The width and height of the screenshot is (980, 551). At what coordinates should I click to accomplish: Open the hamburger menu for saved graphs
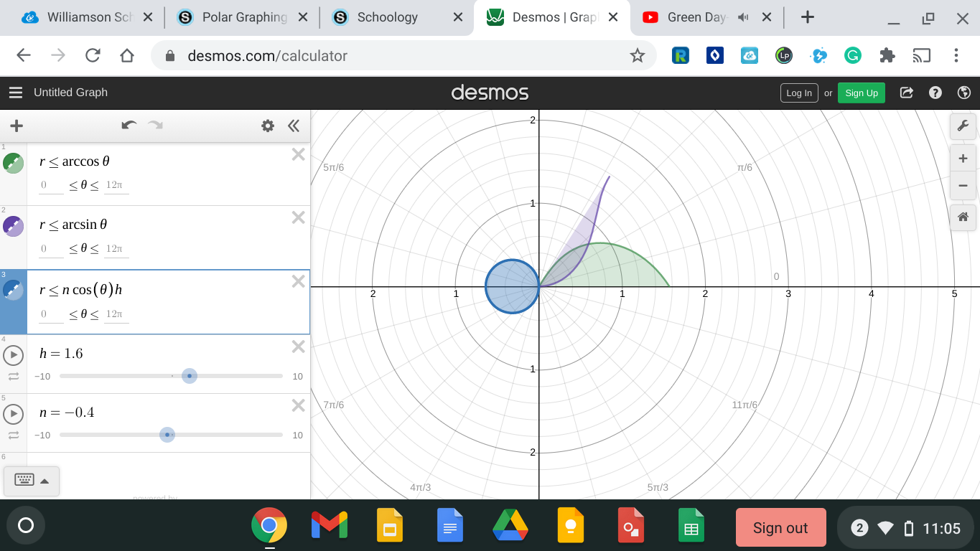click(16, 93)
